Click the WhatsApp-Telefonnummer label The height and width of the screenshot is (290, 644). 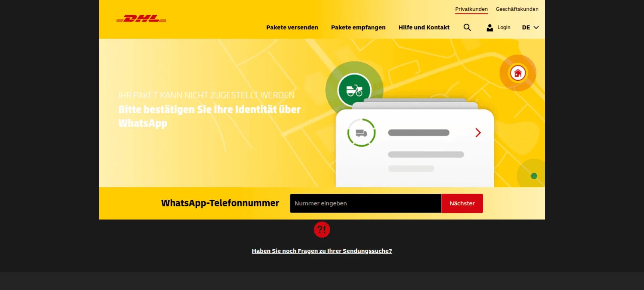220,203
